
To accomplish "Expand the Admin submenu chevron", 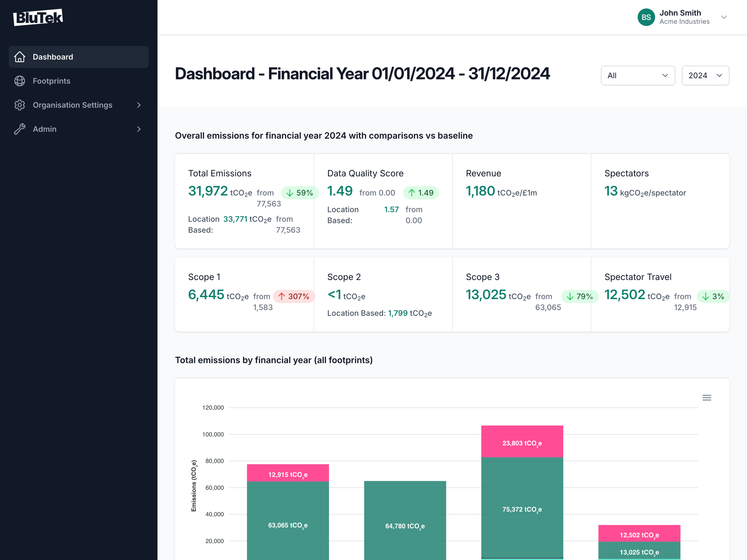I will click(138, 129).
